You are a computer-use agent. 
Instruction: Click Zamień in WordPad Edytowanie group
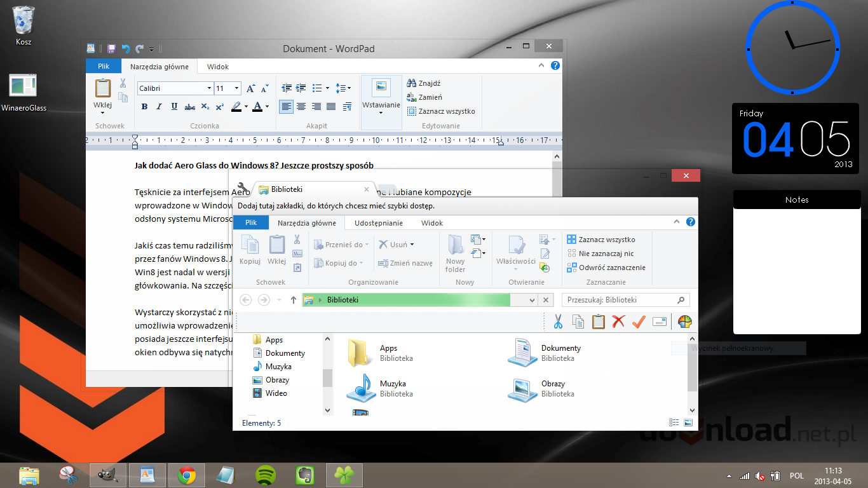(x=424, y=97)
